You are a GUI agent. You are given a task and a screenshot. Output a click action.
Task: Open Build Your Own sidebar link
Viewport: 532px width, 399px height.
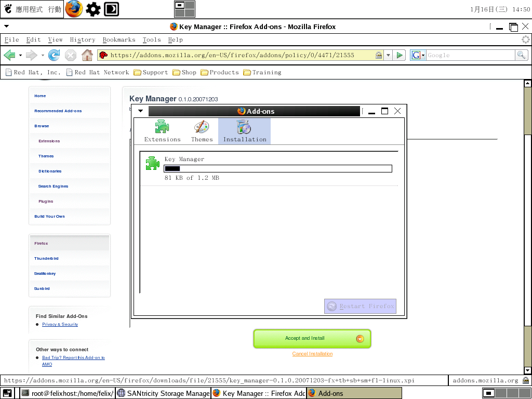point(49,217)
